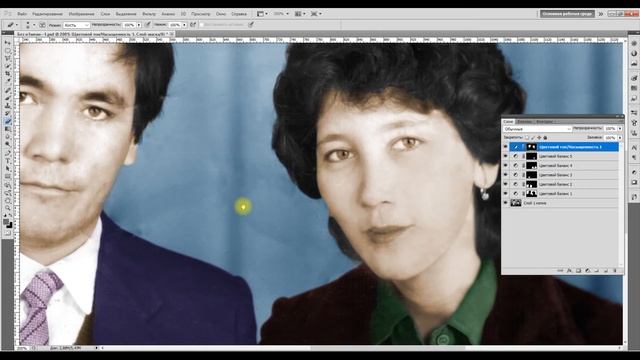640x360 pixels.
Task: Select the Цветовой баланс 3 layer name
Action: pyautogui.click(x=556, y=175)
